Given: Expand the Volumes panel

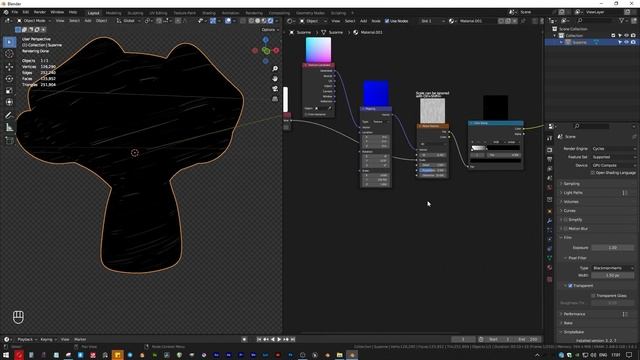Looking at the screenshot, I should 571,202.
